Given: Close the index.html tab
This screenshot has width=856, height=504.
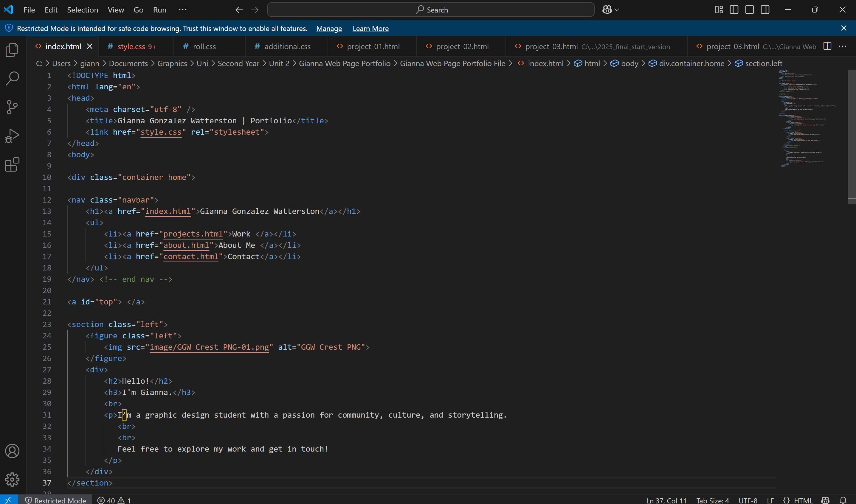Looking at the screenshot, I should coord(90,46).
